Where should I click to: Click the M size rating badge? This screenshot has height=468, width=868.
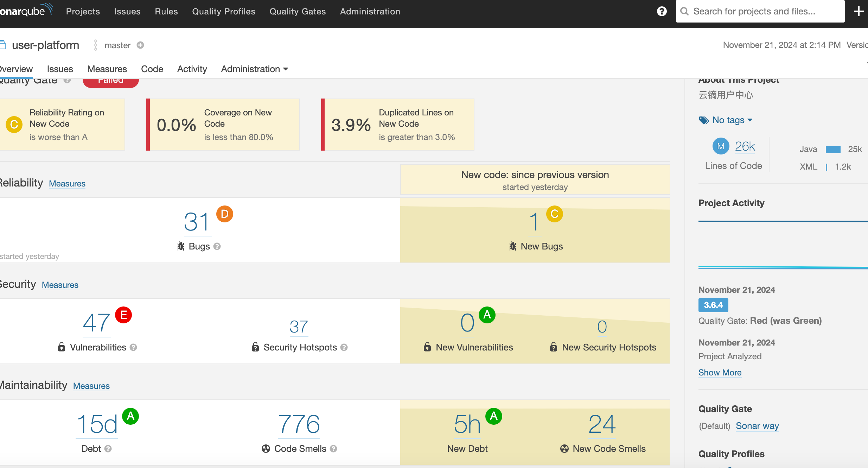pos(721,146)
